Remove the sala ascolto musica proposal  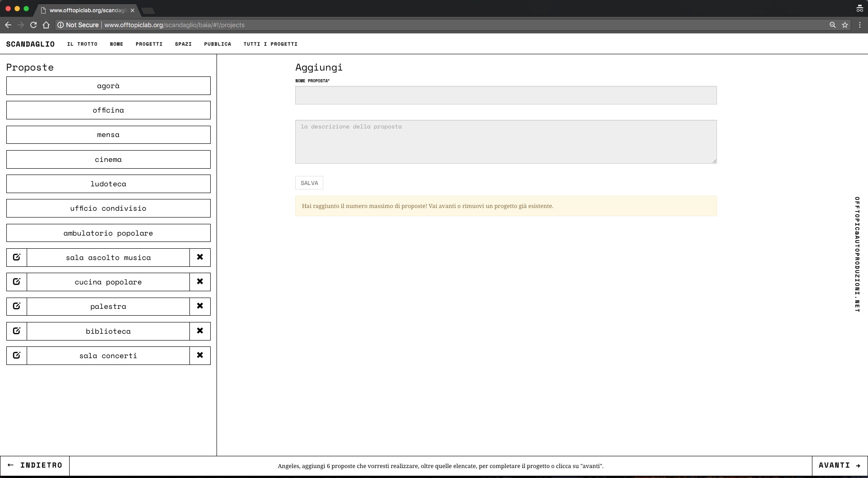tap(200, 257)
